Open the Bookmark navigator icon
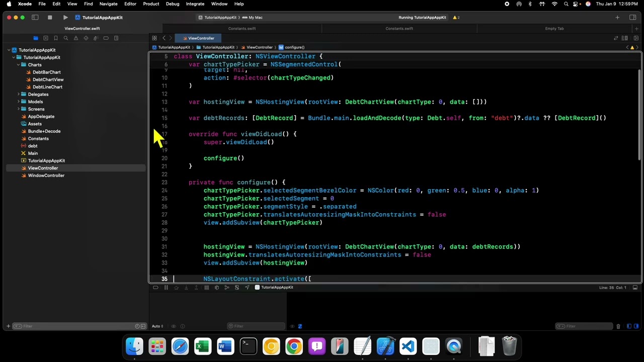This screenshot has width=644, height=362. (x=56, y=38)
